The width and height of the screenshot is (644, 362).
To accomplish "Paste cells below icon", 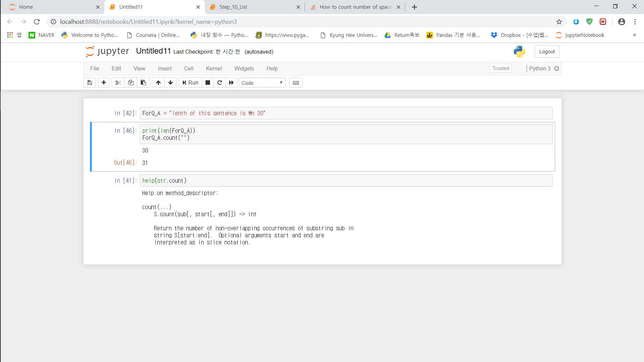I will pyautogui.click(x=143, y=82).
